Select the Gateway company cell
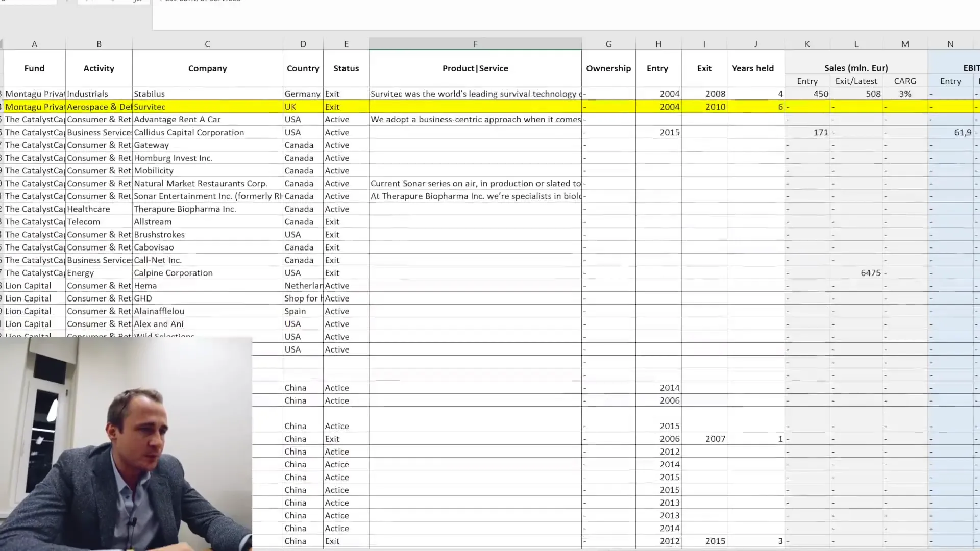 (207, 145)
